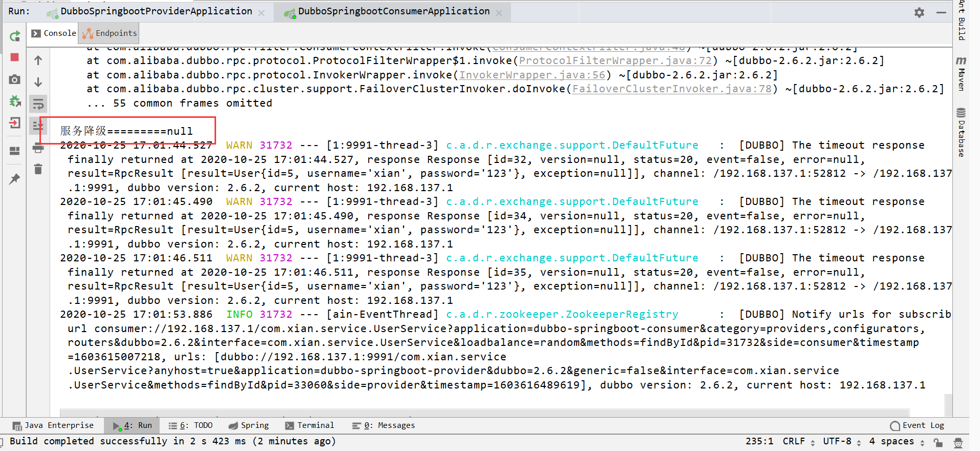This screenshot has width=980, height=451.
Task: Open the Spring tool window
Action: pos(248,425)
